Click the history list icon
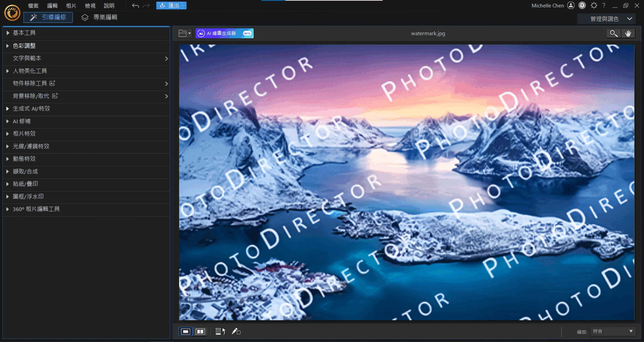The image size is (644, 342). tap(220, 332)
